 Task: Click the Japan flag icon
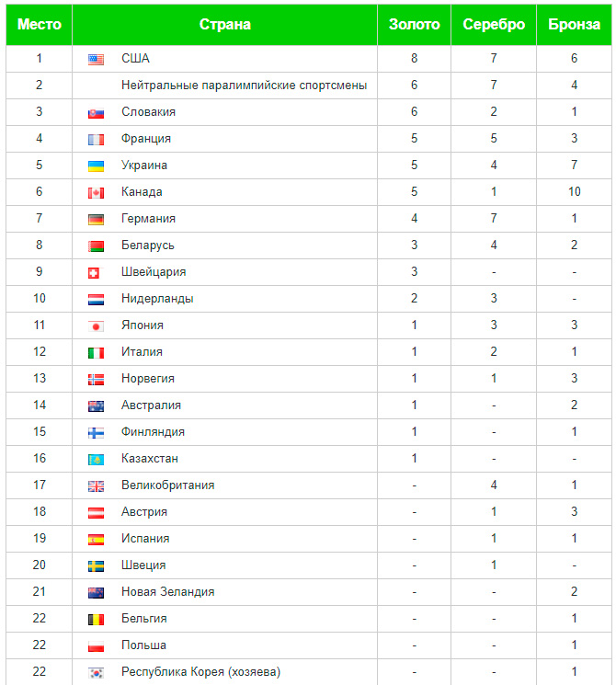[96, 326]
